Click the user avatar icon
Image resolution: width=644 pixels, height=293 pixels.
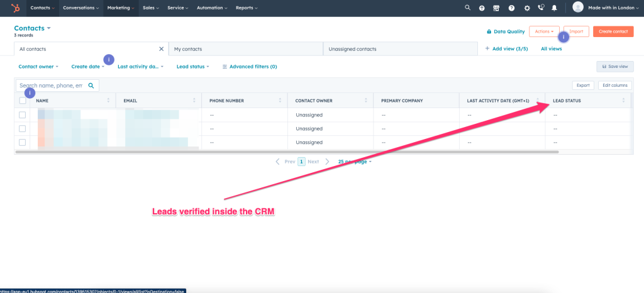click(x=578, y=7)
